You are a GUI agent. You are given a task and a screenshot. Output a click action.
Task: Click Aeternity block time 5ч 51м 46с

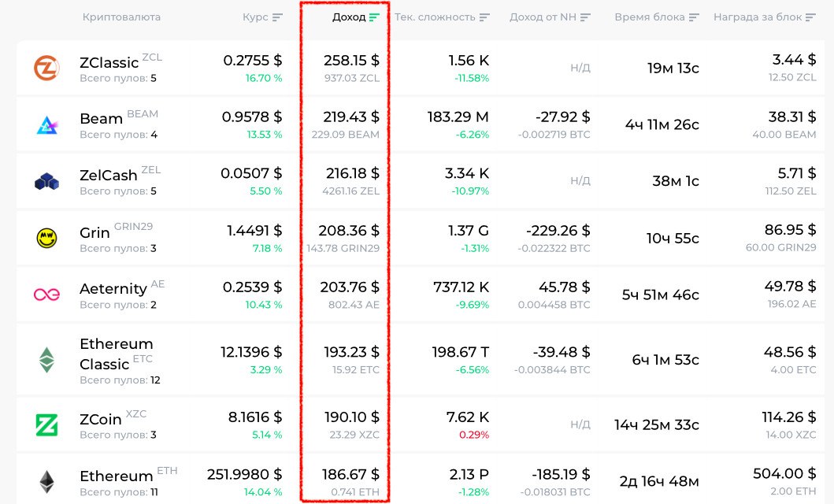coord(661,295)
